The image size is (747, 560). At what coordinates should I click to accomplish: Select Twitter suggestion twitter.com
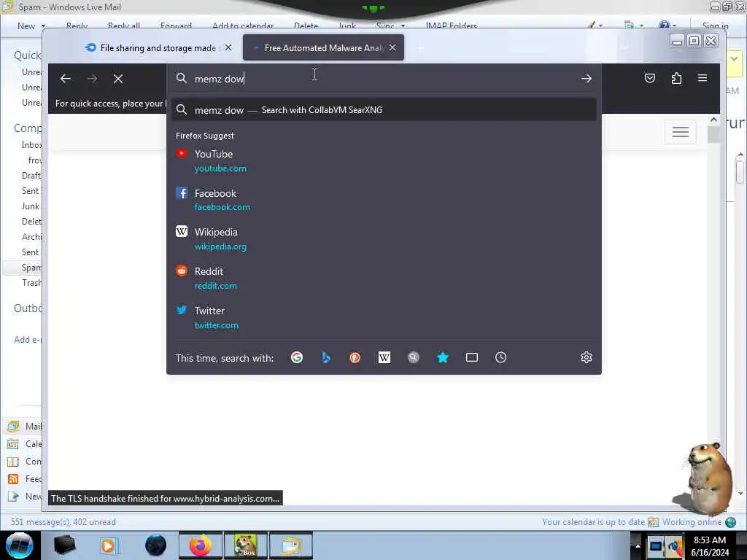click(x=384, y=318)
